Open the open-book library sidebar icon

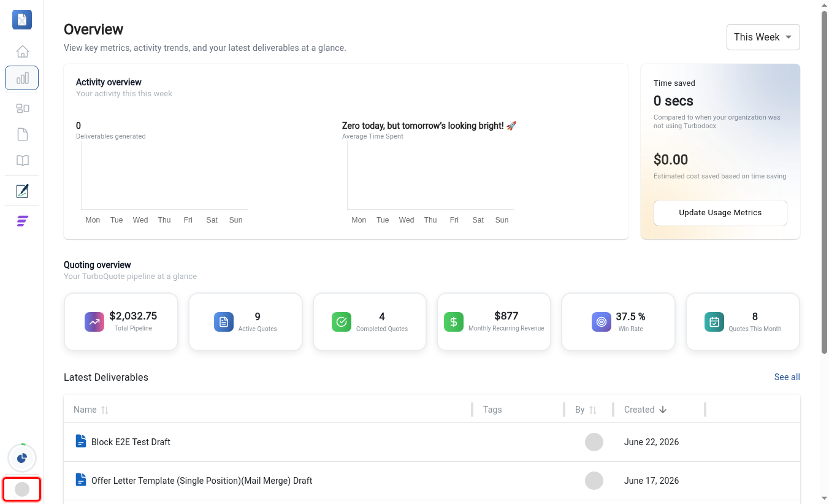(22, 161)
